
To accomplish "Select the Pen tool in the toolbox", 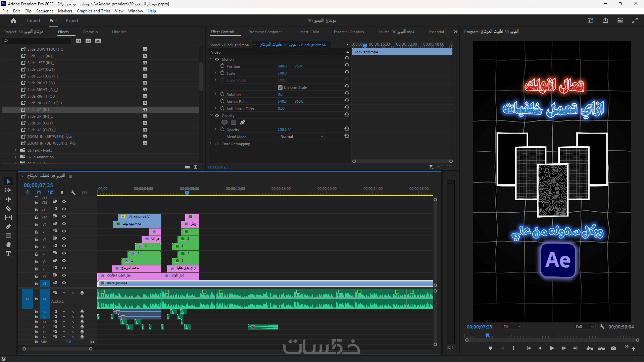I will point(8,227).
